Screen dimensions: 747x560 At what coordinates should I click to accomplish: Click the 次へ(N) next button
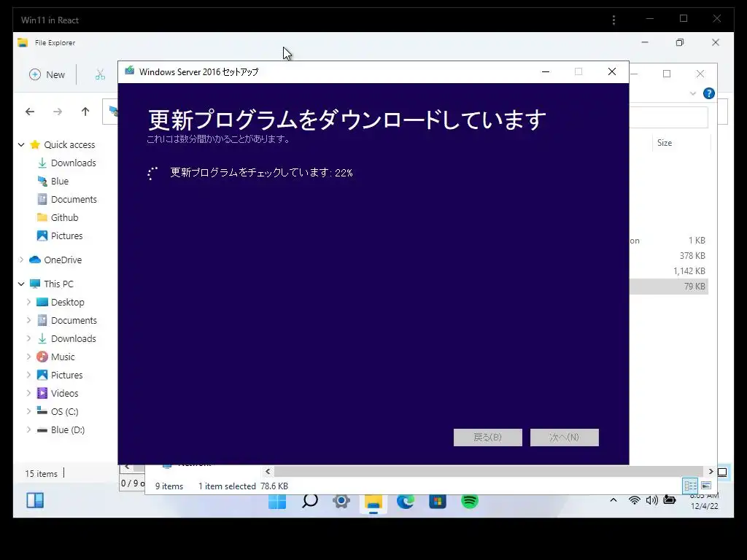point(565,437)
